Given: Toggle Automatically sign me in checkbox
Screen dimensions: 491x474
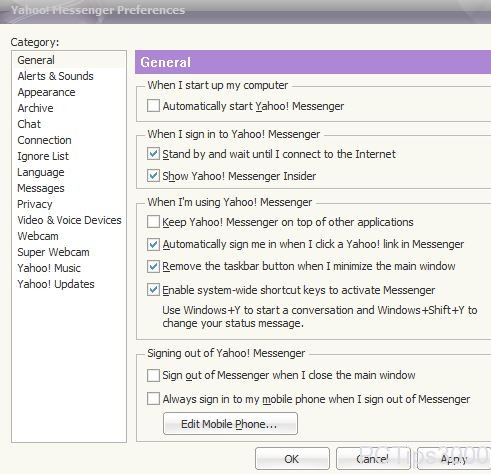Looking at the screenshot, I should [153, 244].
